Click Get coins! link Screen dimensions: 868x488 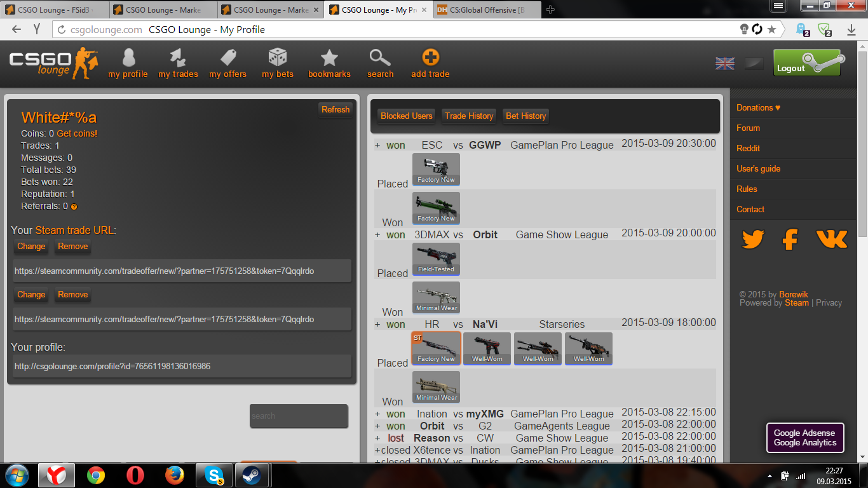[77, 133]
